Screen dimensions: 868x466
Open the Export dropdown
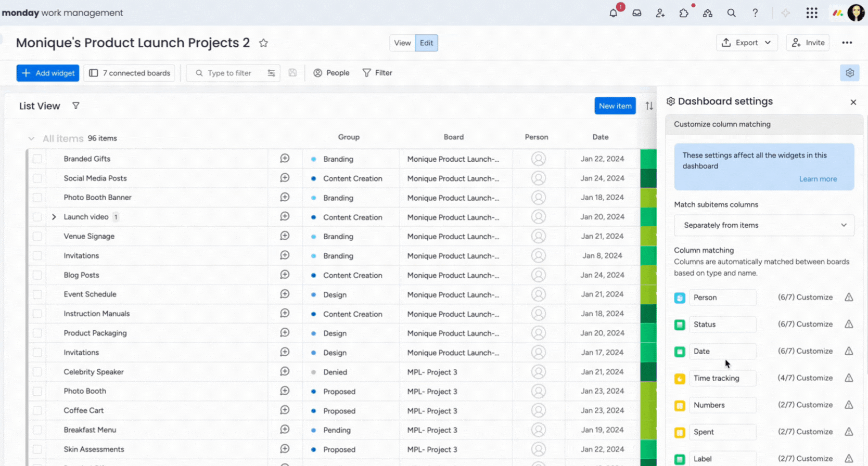coord(747,43)
